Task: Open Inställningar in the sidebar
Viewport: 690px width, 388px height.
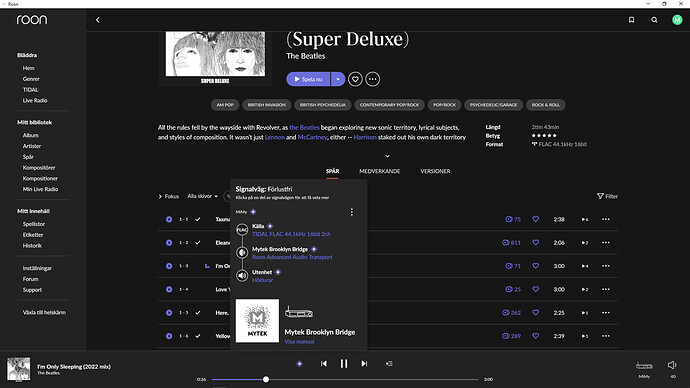Action: click(x=37, y=268)
